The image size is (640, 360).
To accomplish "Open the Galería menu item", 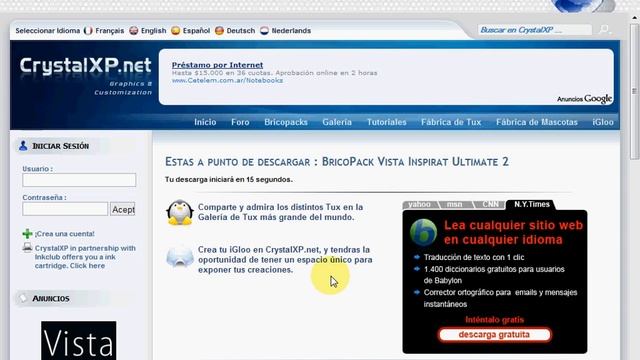I will pyautogui.click(x=337, y=122).
